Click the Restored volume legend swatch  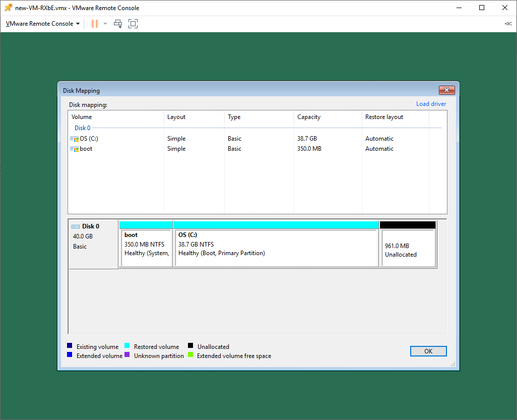click(x=127, y=345)
